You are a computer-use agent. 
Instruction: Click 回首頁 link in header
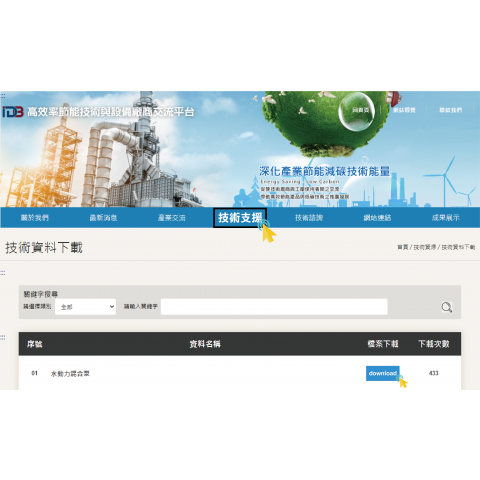[361, 110]
